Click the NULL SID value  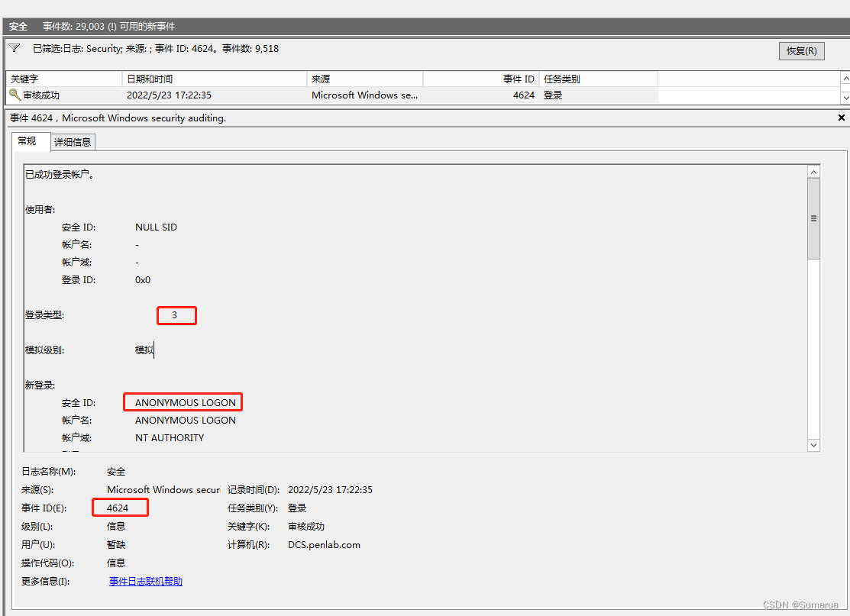click(x=156, y=227)
